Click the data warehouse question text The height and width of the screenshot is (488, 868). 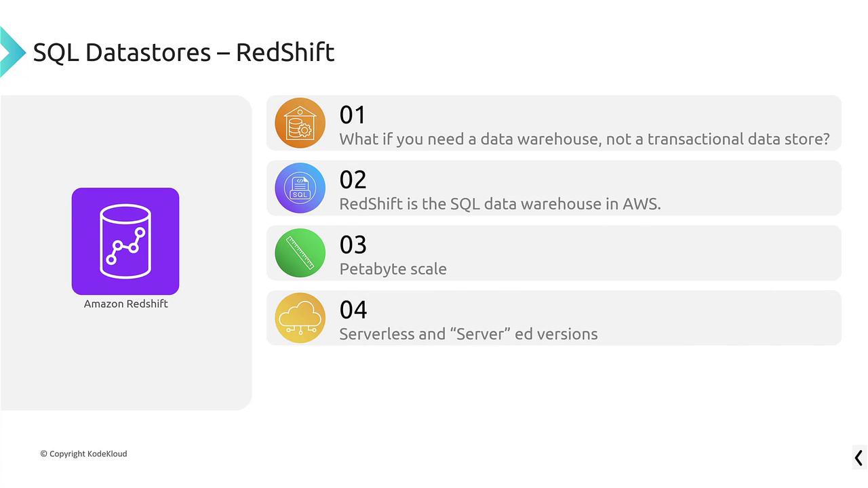(584, 139)
